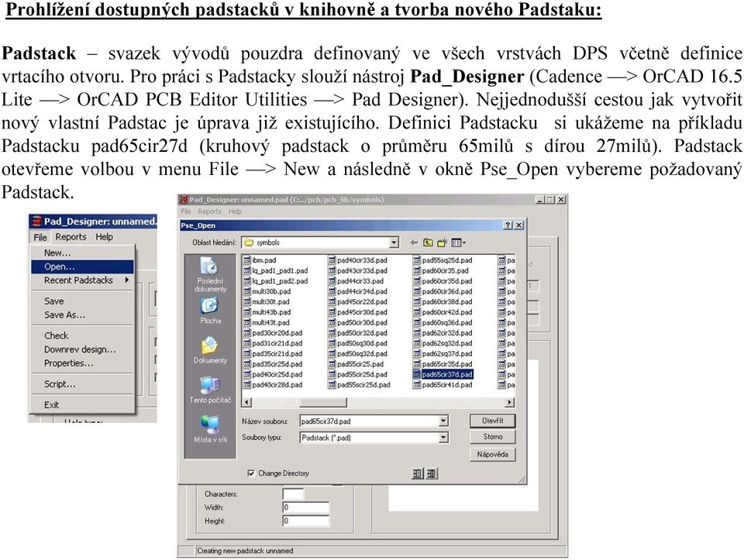Choose Check from the File menu
The width and height of the screenshot is (744, 560).
[x=83, y=335]
